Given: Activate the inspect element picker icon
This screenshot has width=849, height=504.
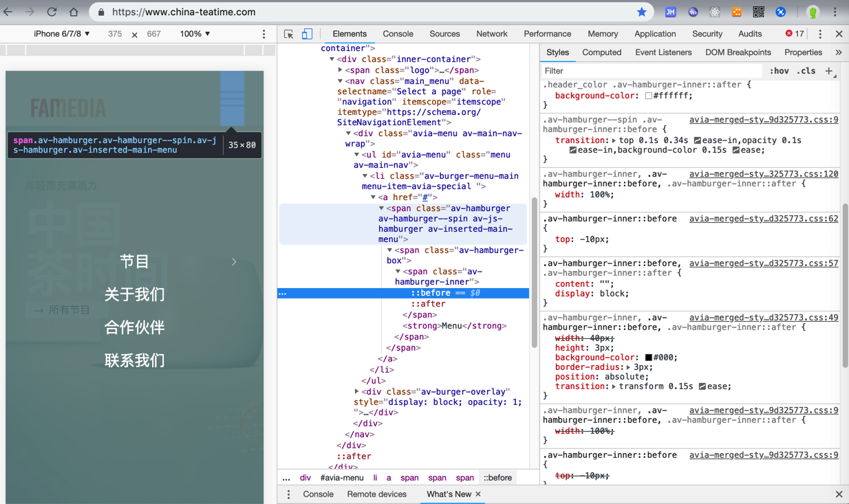Looking at the screenshot, I should pyautogui.click(x=289, y=34).
